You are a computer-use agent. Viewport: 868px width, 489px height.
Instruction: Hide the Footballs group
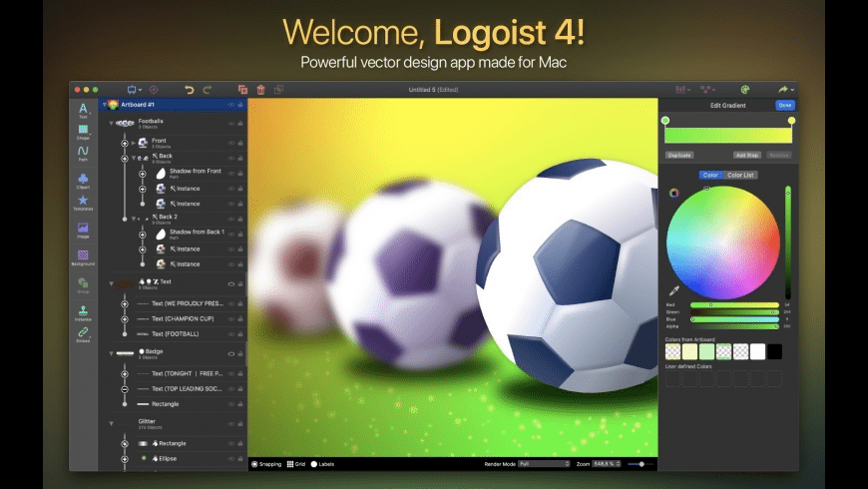[x=230, y=124]
